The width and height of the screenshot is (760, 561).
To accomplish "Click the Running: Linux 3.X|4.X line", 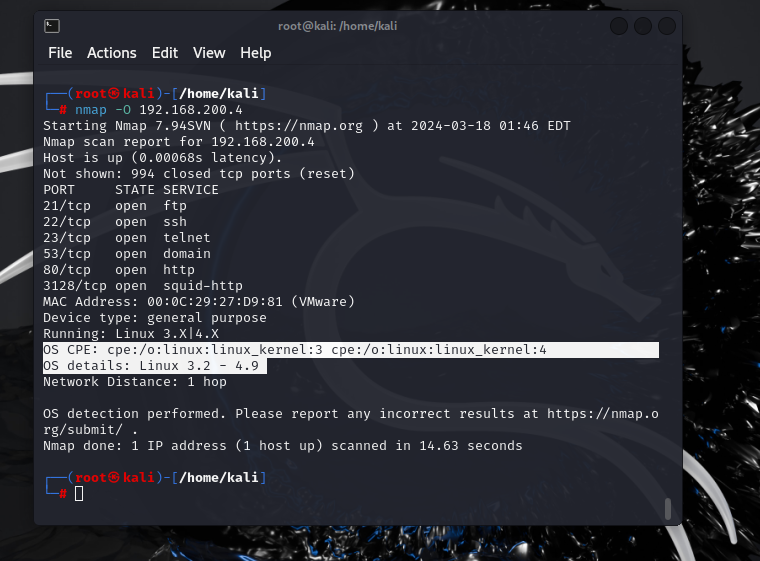I will point(131,334).
